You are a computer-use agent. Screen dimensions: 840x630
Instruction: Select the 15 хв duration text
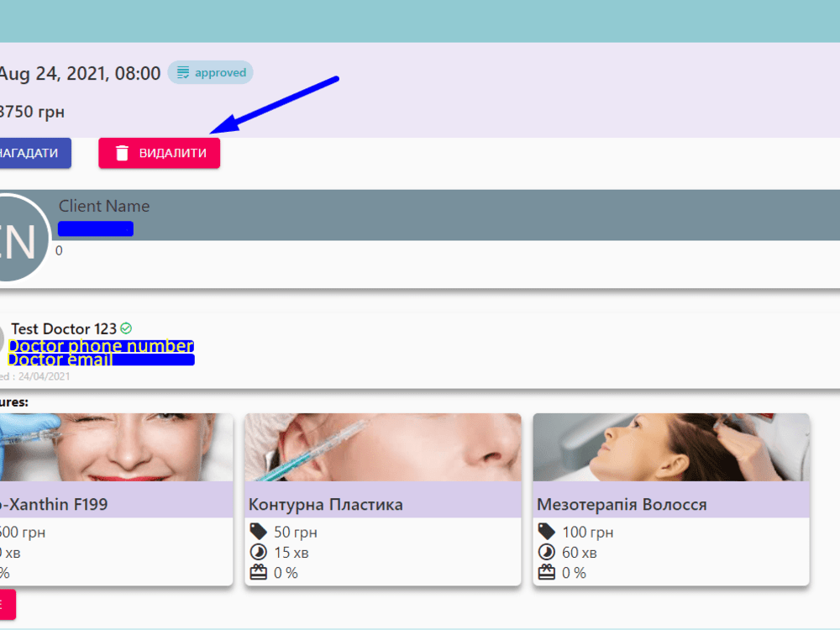coord(291,553)
